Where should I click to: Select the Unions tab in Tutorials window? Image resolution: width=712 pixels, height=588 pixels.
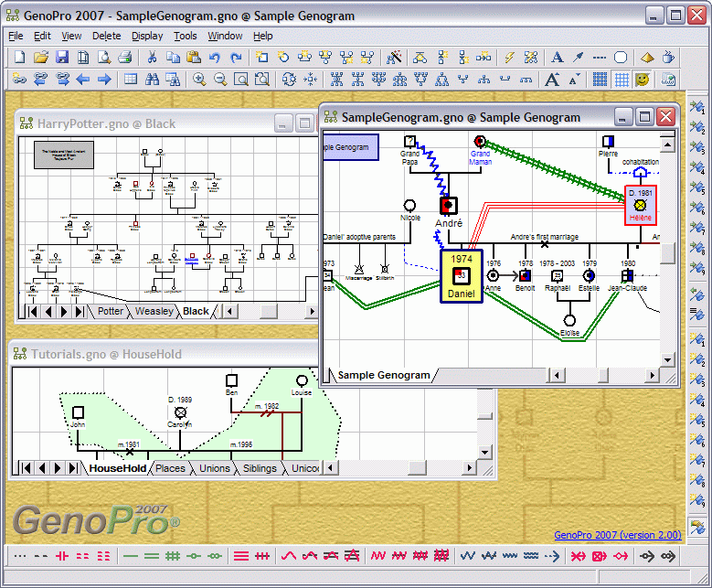(x=215, y=468)
